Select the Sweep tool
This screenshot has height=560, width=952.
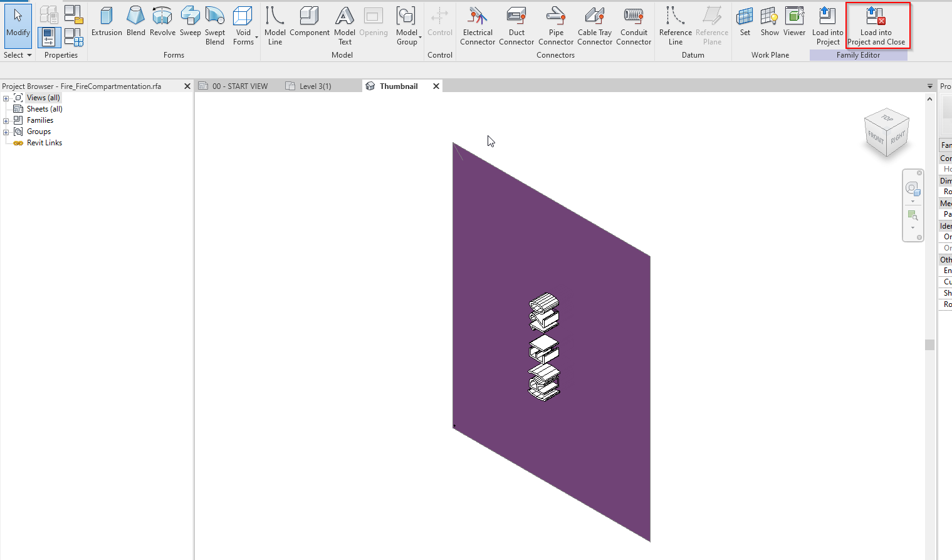coord(190,22)
